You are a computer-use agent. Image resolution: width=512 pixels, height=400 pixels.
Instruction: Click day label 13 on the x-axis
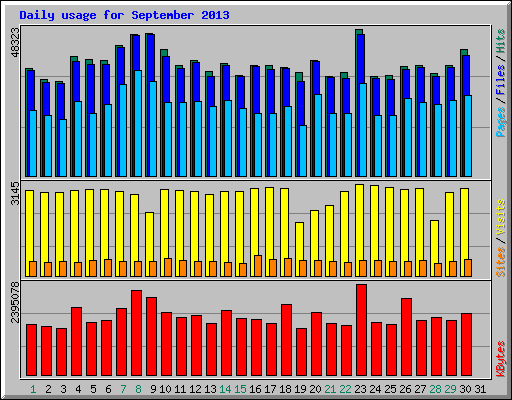tap(210, 389)
